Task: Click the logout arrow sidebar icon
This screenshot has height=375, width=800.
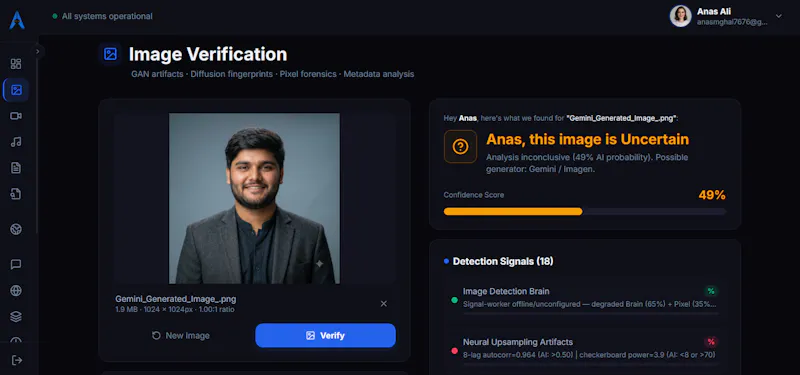Action: click(17, 360)
